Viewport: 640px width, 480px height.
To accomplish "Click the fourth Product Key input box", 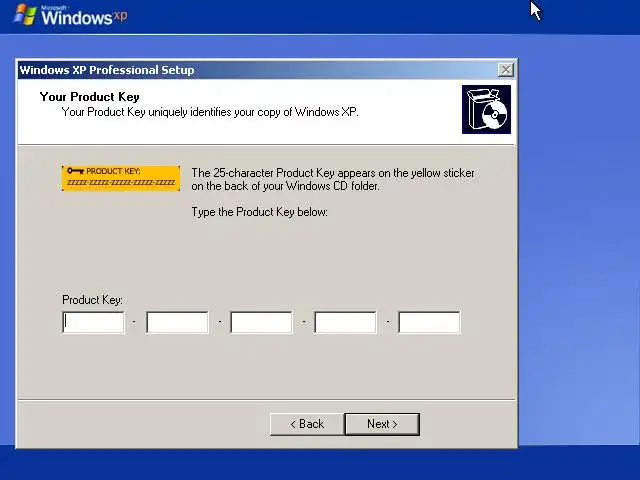I will (x=346, y=322).
